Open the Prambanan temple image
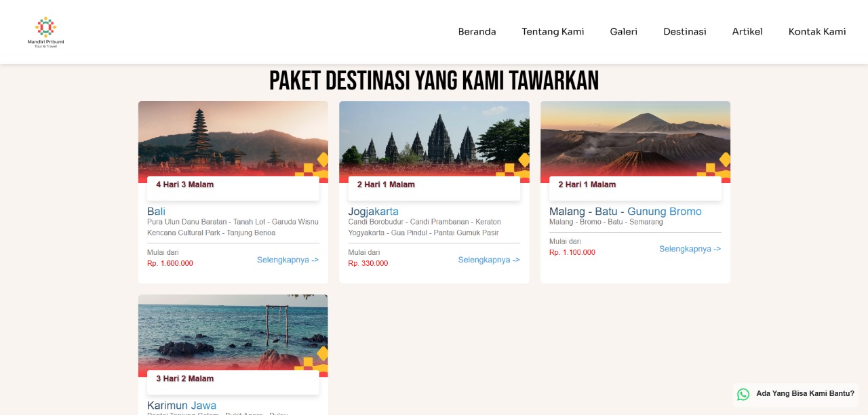Image resolution: width=868 pixels, height=415 pixels. 434,142
